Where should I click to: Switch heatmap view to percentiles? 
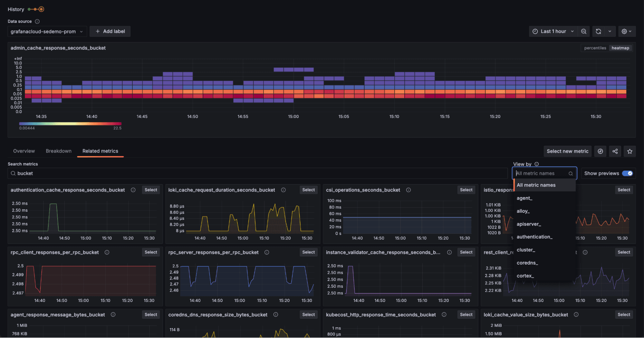595,48
